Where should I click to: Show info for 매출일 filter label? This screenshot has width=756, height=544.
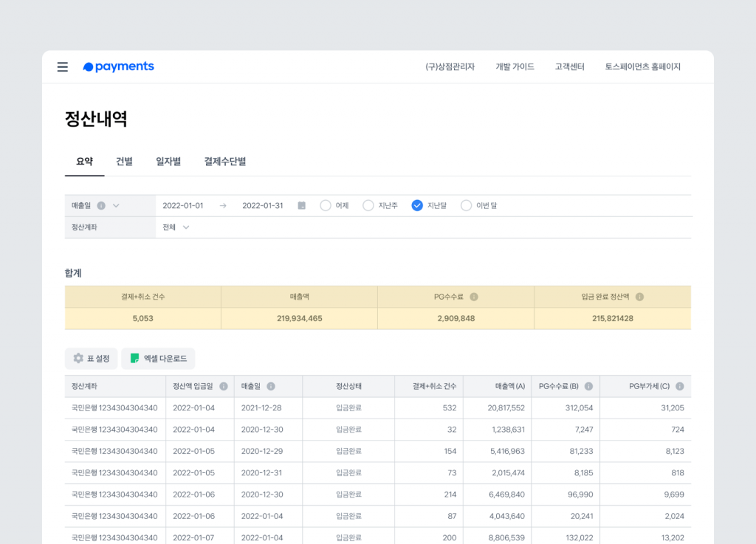point(101,206)
